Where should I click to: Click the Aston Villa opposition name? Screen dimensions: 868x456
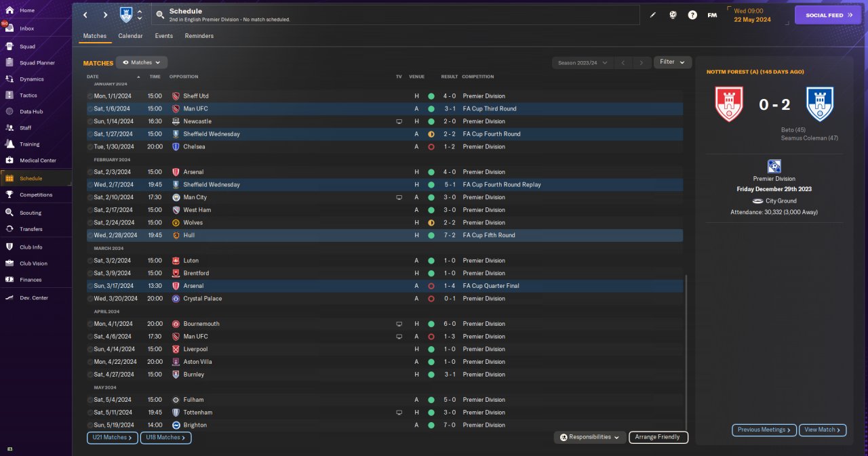tap(197, 362)
